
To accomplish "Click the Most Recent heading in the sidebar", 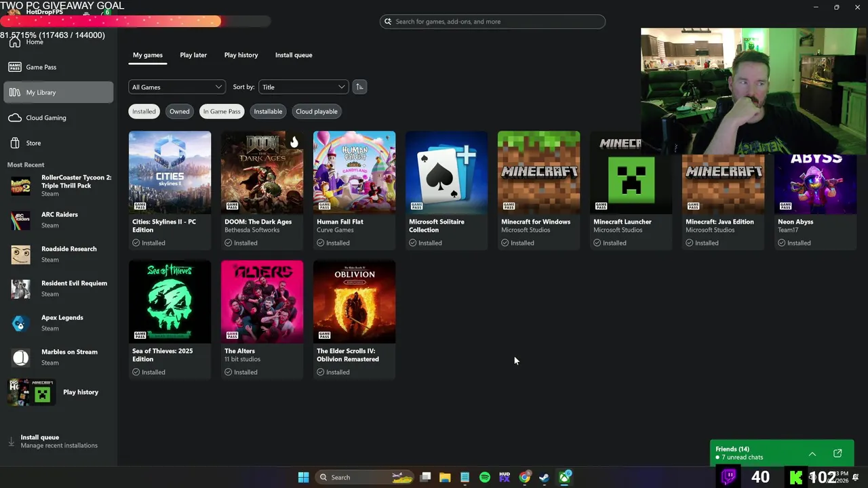I will tap(26, 165).
